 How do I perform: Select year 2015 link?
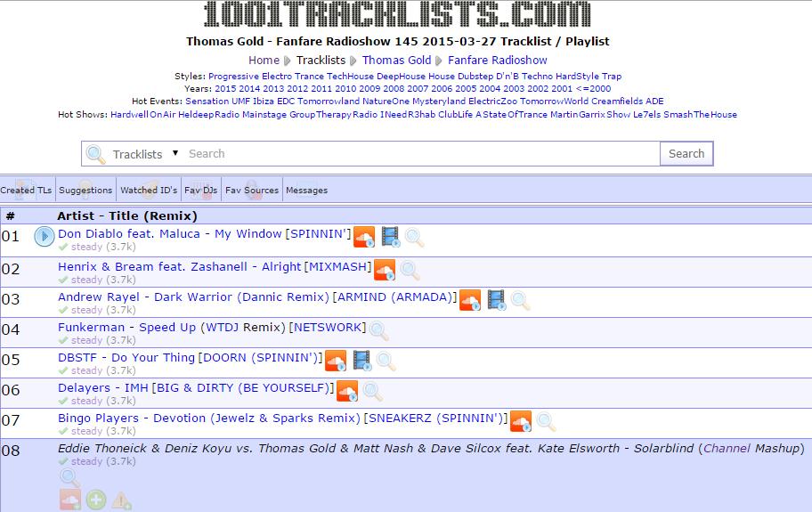coord(225,88)
